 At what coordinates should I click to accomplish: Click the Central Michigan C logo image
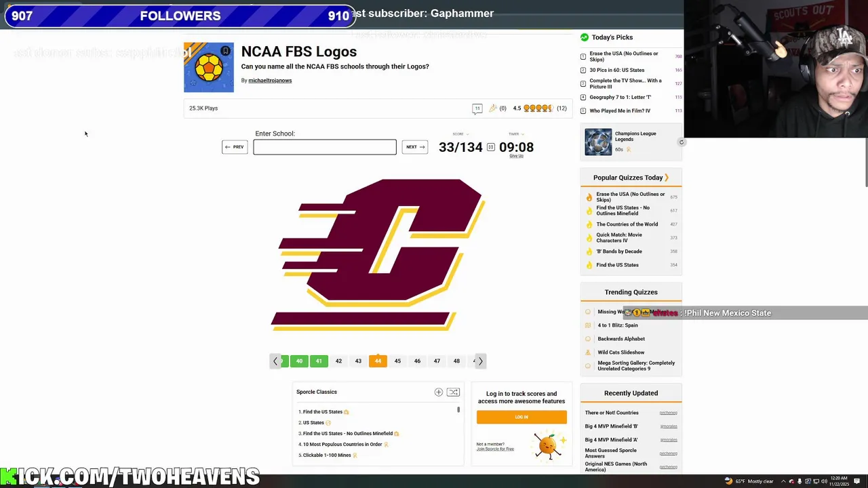tap(378, 255)
